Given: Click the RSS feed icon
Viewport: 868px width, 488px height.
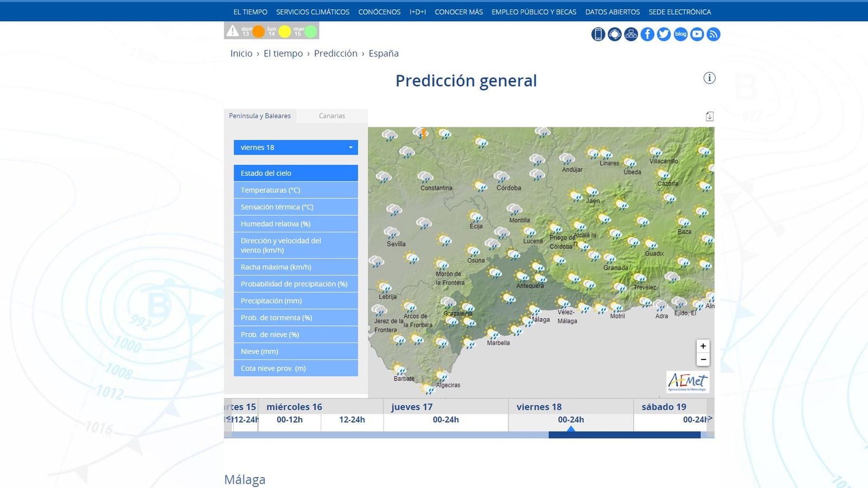Looking at the screenshot, I should tap(712, 34).
